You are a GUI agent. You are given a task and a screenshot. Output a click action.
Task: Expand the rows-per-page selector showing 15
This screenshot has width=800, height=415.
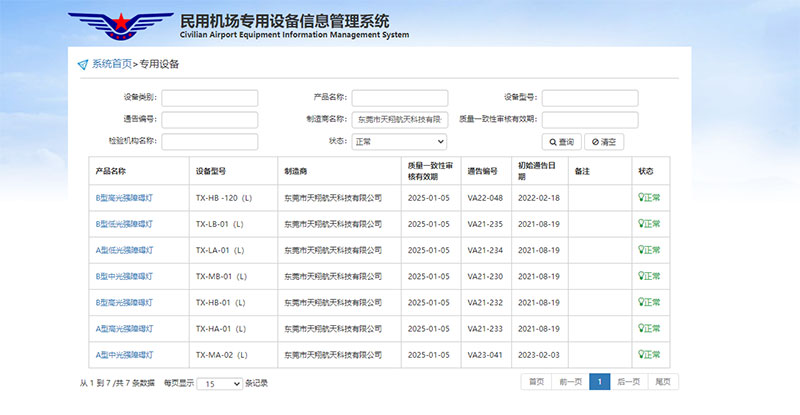[219, 383]
